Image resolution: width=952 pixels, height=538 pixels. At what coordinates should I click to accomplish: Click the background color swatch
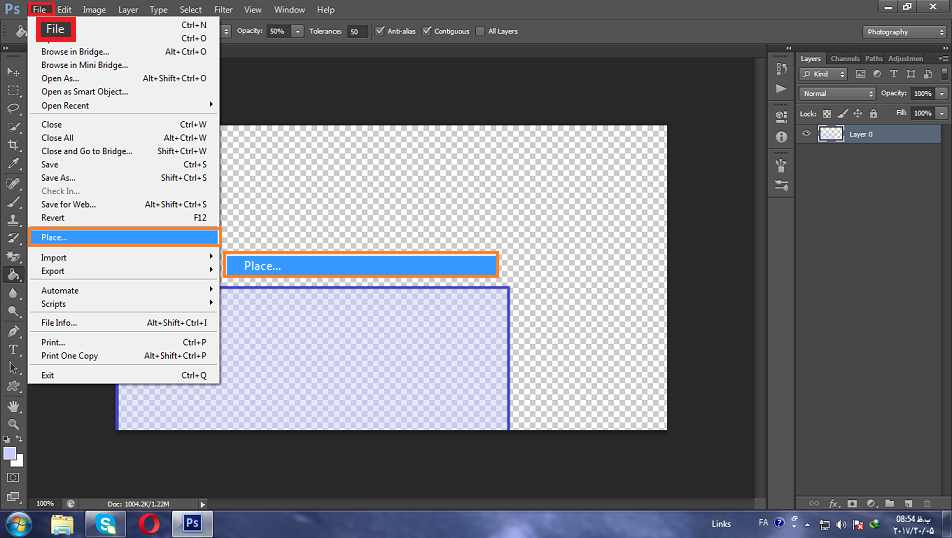pyautogui.click(x=19, y=463)
